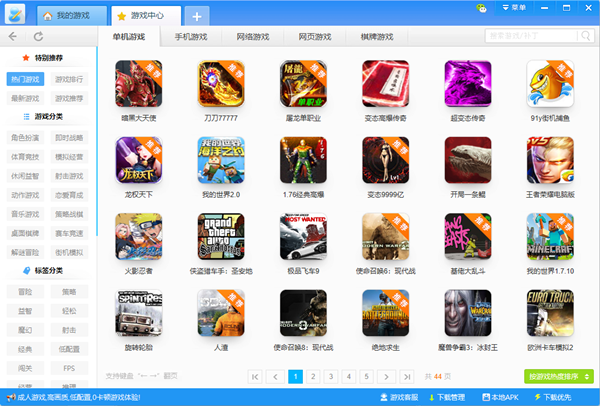The image size is (600, 406).
Task: Open the 屠龙单职业 game icon
Action: point(303,83)
